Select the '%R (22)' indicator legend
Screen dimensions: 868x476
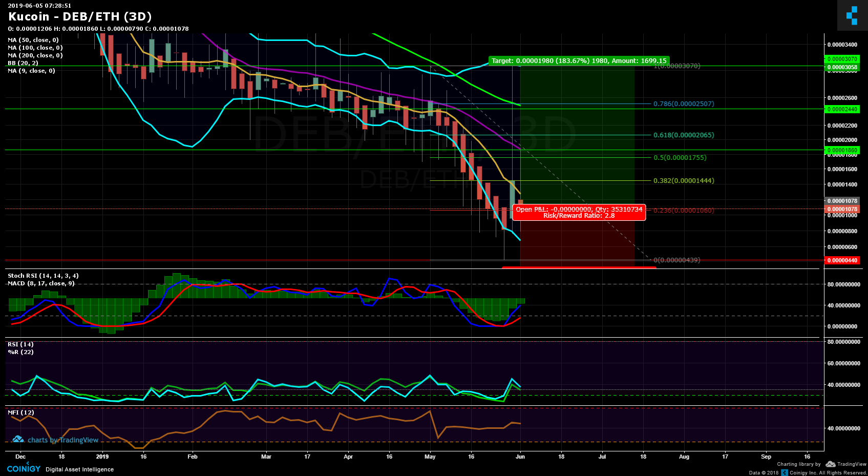click(x=20, y=352)
